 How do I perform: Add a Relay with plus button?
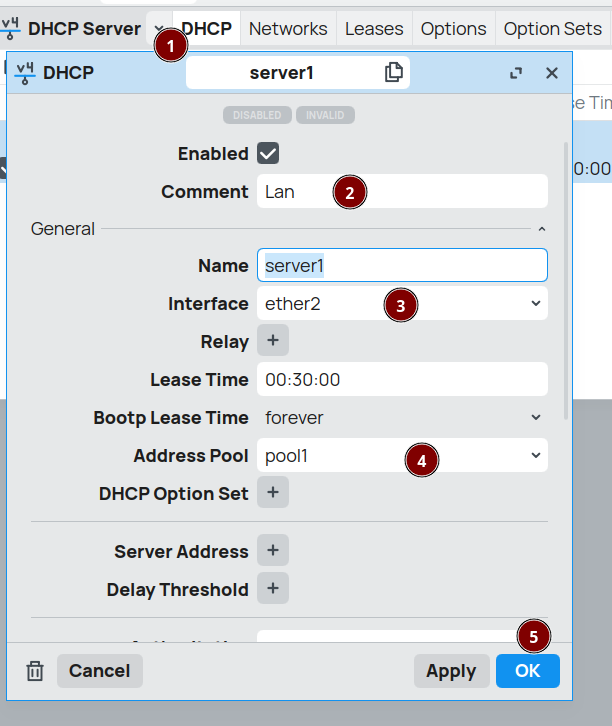[273, 341]
